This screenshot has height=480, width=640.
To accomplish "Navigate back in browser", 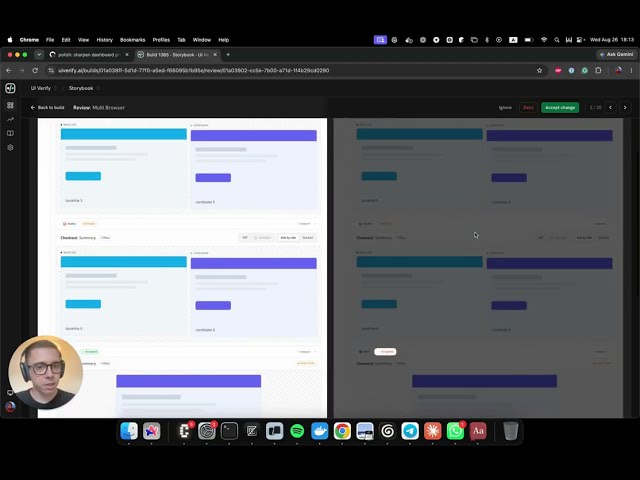I will [9, 71].
